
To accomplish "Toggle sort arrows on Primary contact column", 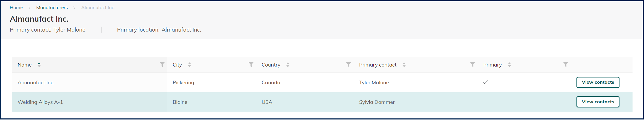I will 404,65.
